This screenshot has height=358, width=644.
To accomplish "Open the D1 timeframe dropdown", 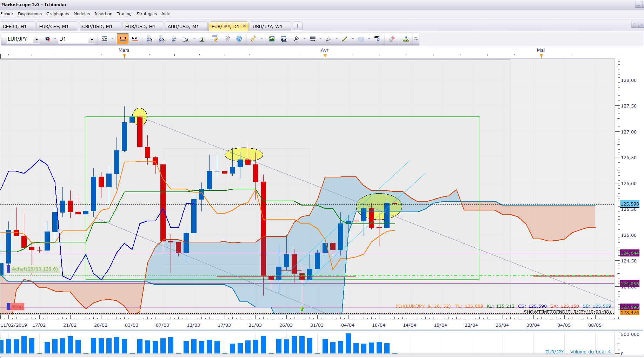I will (92, 39).
